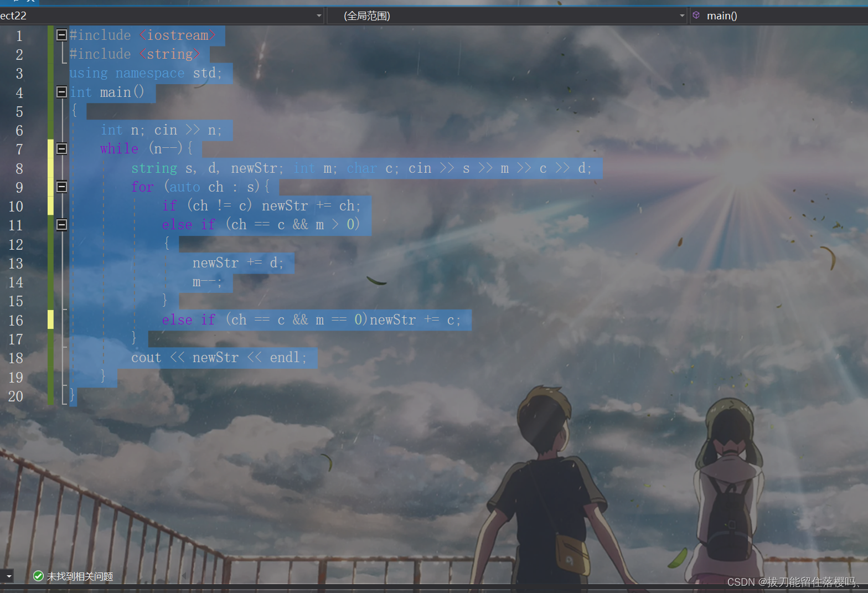The width and height of the screenshot is (868, 593).
Task: Click the keyword 'namespace' on line 3
Action: (150, 73)
